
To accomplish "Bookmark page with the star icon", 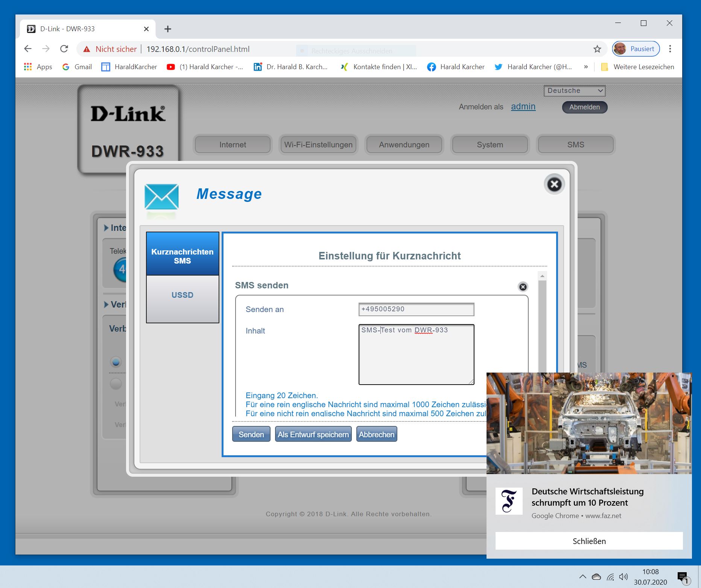I will (x=597, y=49).
